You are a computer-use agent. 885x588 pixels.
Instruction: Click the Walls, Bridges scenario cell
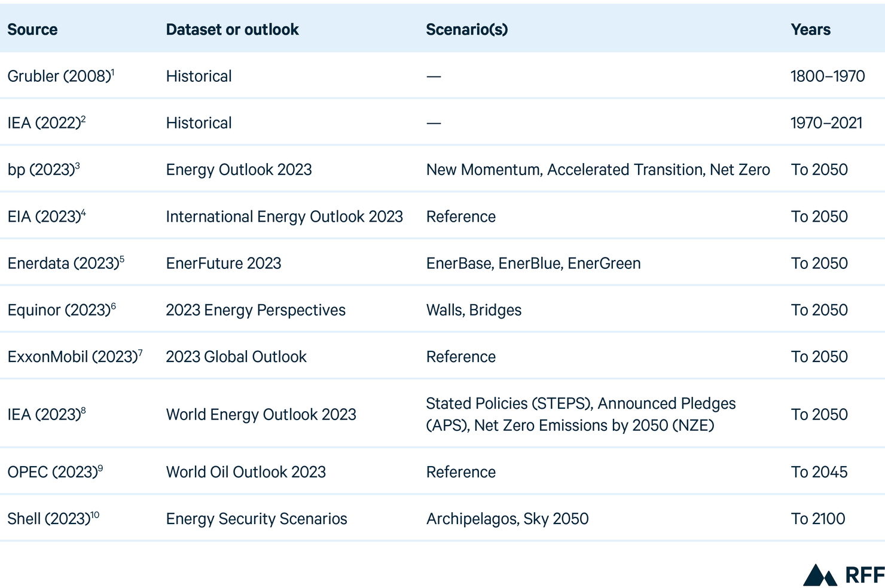click(474, 310)
